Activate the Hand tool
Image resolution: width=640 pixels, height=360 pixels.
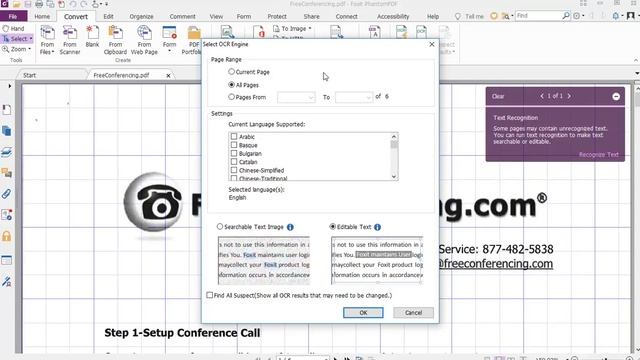click(13, 28)
